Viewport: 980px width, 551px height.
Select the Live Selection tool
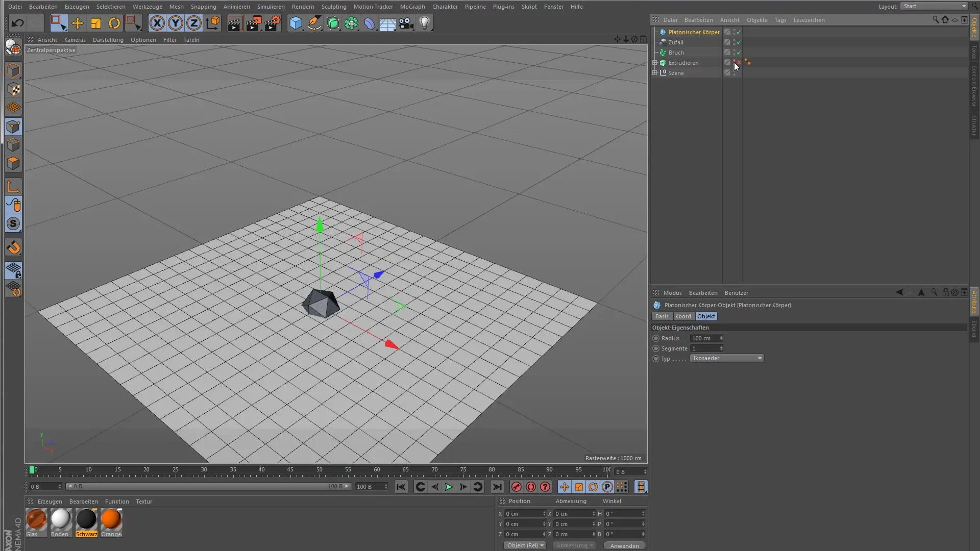pos(58,23)
